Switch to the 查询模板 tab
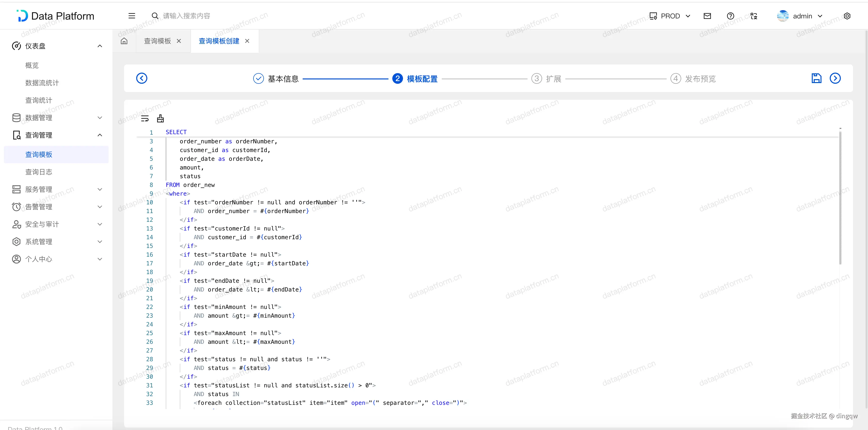This screenshot has height=430, width=868. (157, 41)
